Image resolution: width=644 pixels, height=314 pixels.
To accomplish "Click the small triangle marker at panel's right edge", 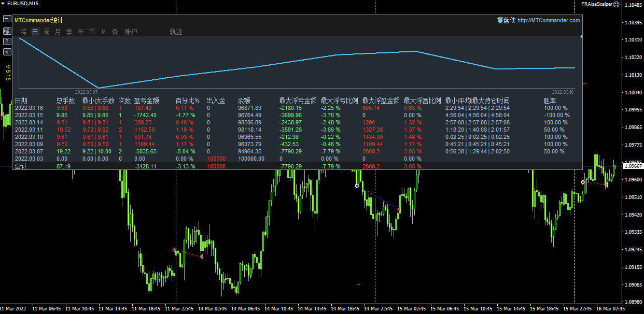I will [x=581, y=37].
